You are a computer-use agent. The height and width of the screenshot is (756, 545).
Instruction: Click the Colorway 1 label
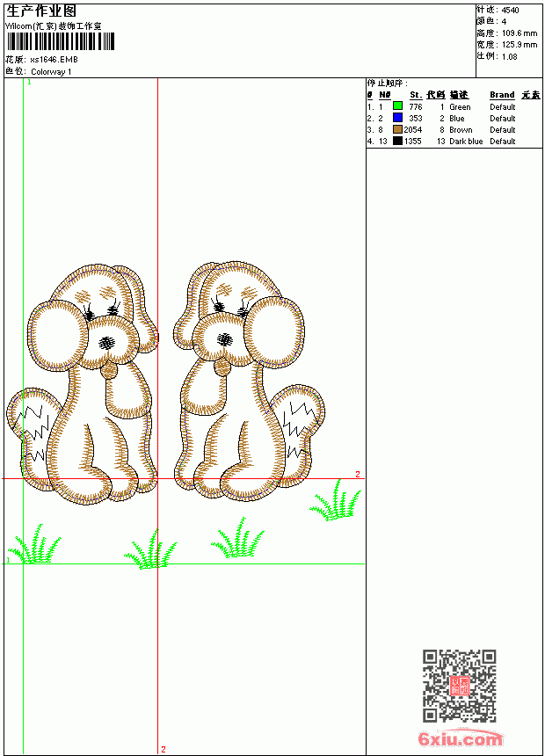point(51,72)
